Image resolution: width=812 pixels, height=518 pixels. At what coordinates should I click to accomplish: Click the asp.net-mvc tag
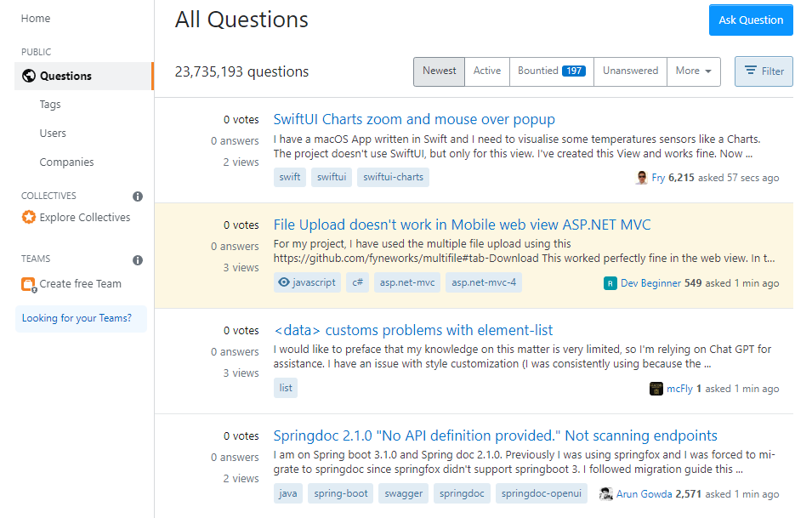[407, 283]
